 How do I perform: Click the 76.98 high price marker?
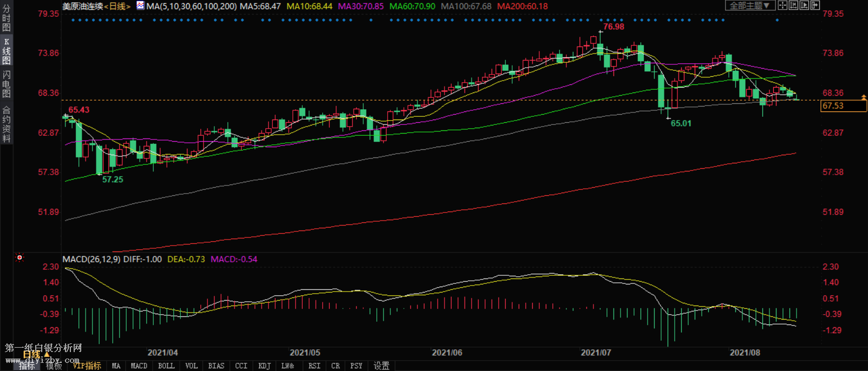614,27
